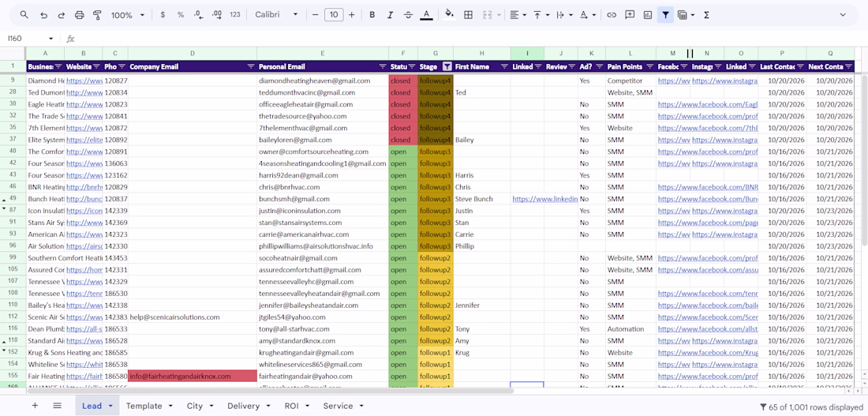Increase font size with the plus button
This screenshot has height=416, width=868.
coord(351,15)
